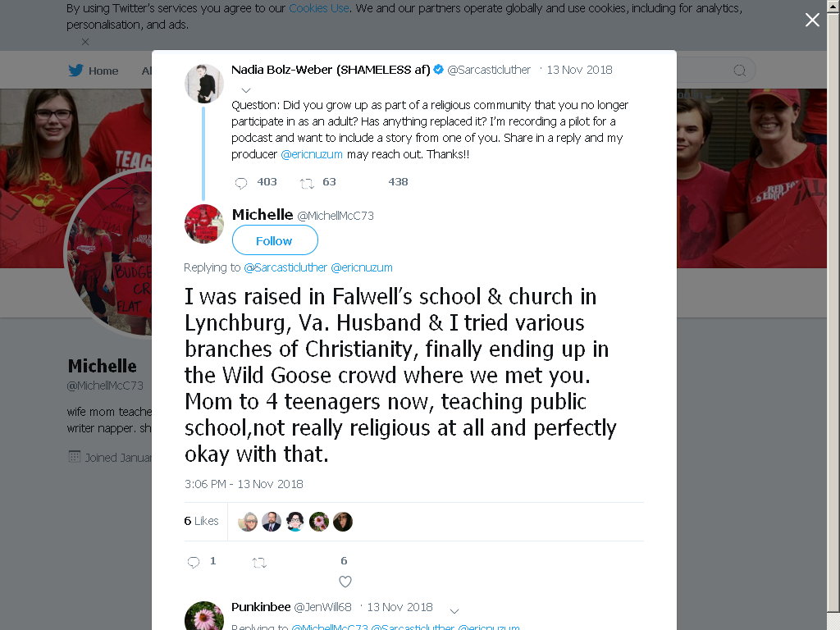Image resolution: width=840 pixels, height=630 pixels.
Task: Click the search magnifier icon
Action: coord(739,71)
